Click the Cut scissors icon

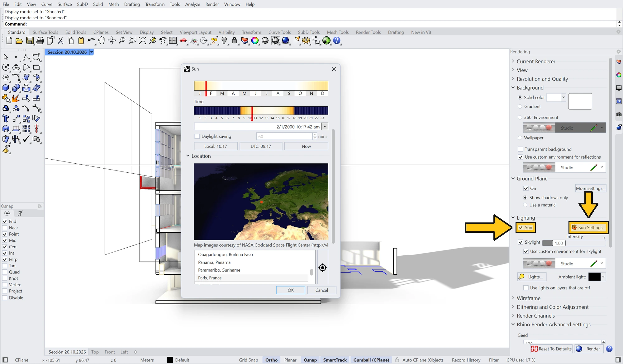[x=61, y=41]
